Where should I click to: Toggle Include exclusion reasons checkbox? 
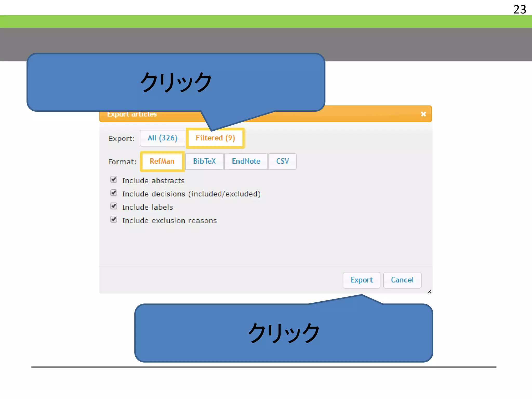coord(114,219)
